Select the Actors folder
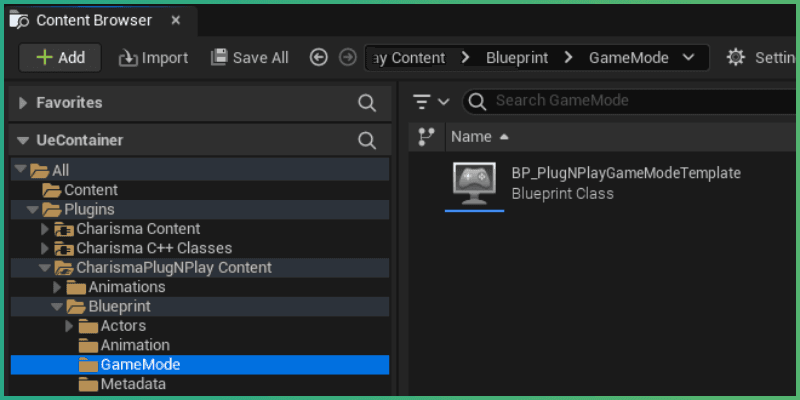The image size is (800, 400). [x=123, y=326]
